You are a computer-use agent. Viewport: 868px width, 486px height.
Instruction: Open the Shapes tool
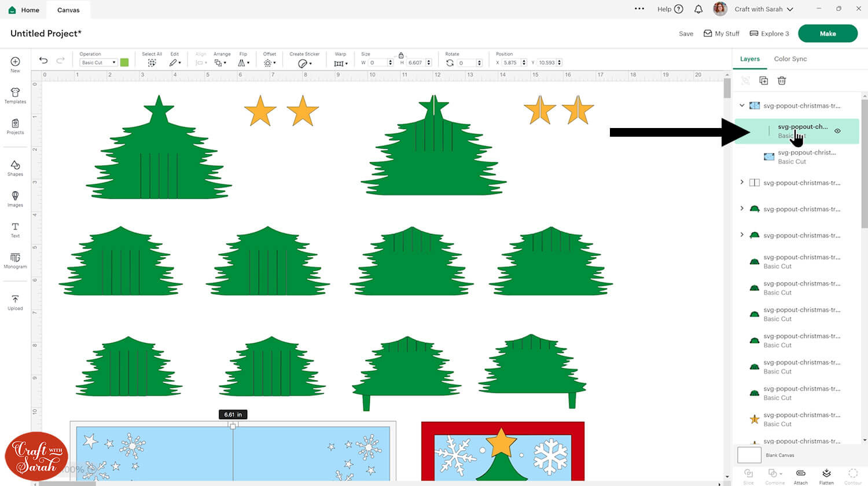click(15, 168)
